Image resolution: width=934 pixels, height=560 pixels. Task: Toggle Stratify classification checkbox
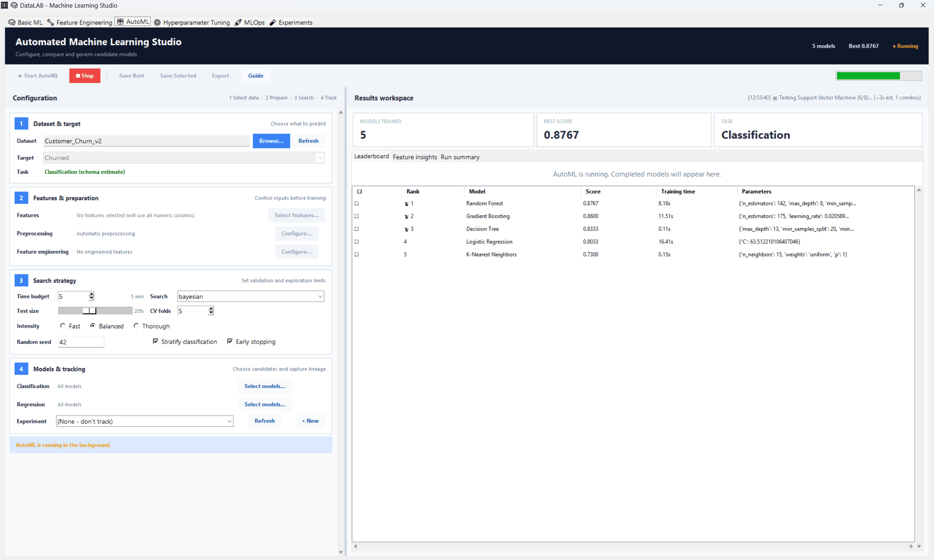pos(155,341)
